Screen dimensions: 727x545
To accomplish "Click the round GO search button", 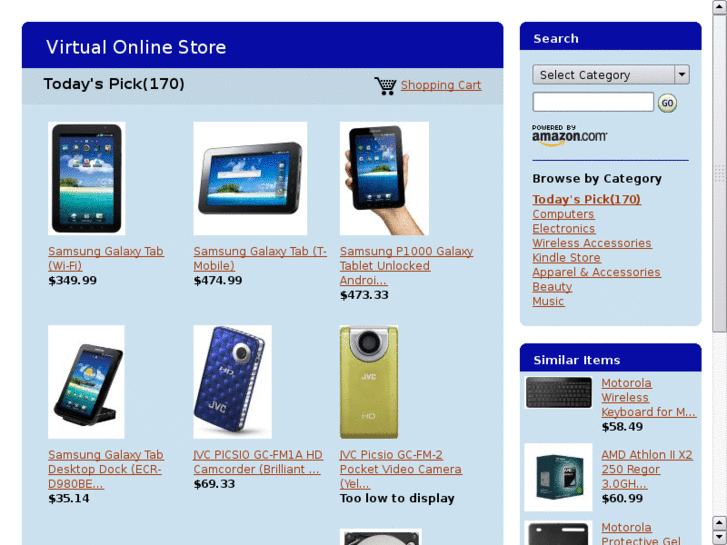I will 667,103.
